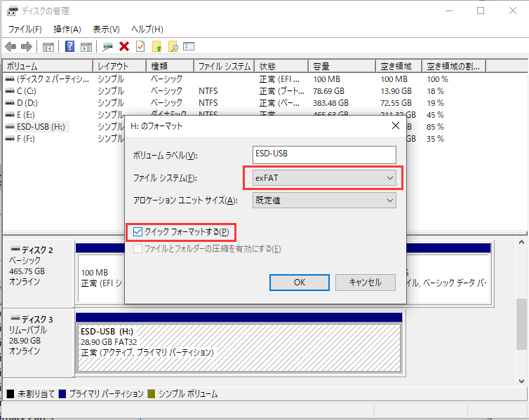The width and height of the screenshot is (529, 420).
Task: Click the olive シンプル ボリューム legend swatch
Action: point(151,394)
